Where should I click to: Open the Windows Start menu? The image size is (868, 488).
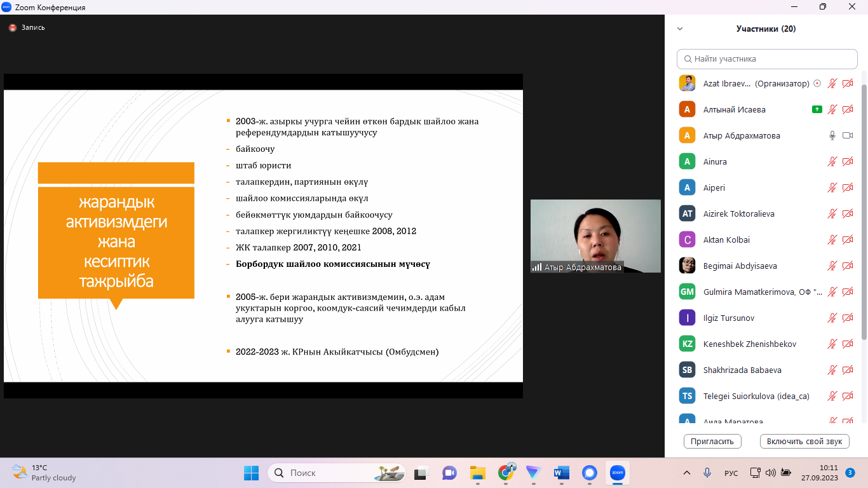pyautogui.click(x=251, y=473)
